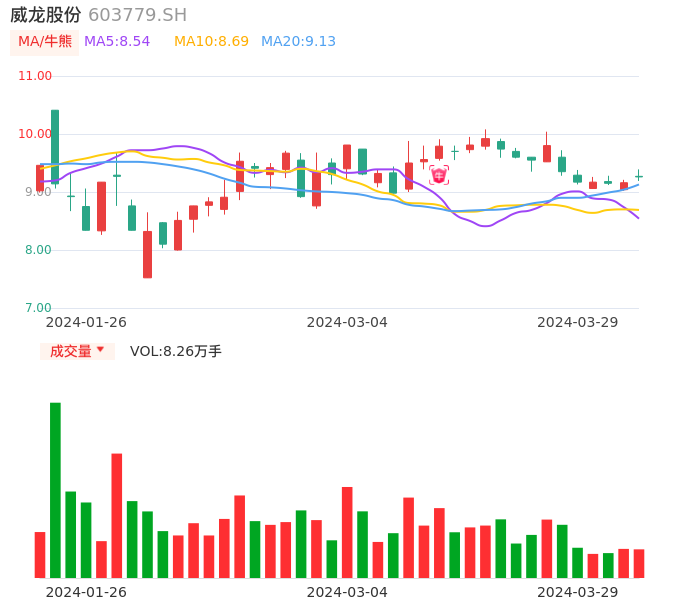Select the 603779.SH stock code
The height and width of the screenshot is (606, 686).
click(x=137, y=15)
